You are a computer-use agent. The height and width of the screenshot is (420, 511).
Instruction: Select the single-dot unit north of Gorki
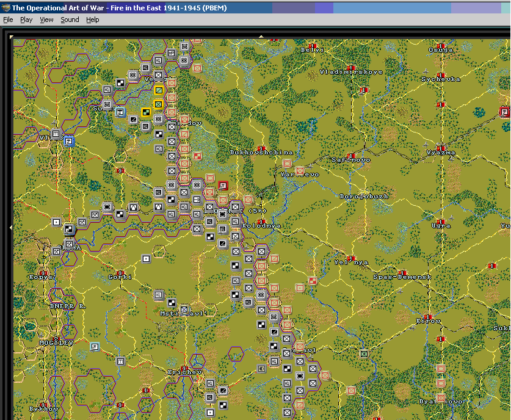pyautogui.click(x=147, y=259)
